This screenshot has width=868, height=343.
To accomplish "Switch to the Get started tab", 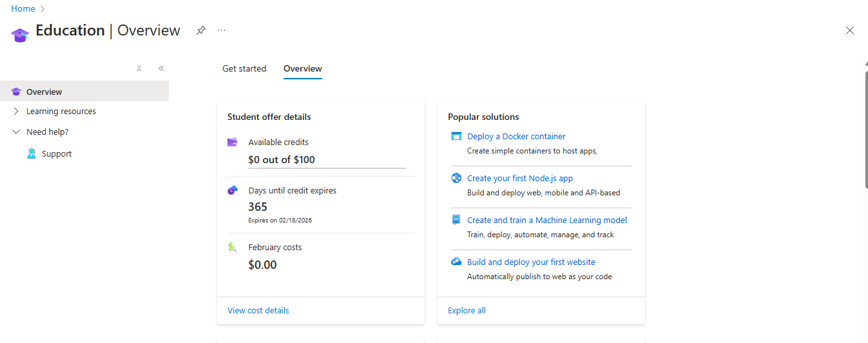I will [244, 68].
